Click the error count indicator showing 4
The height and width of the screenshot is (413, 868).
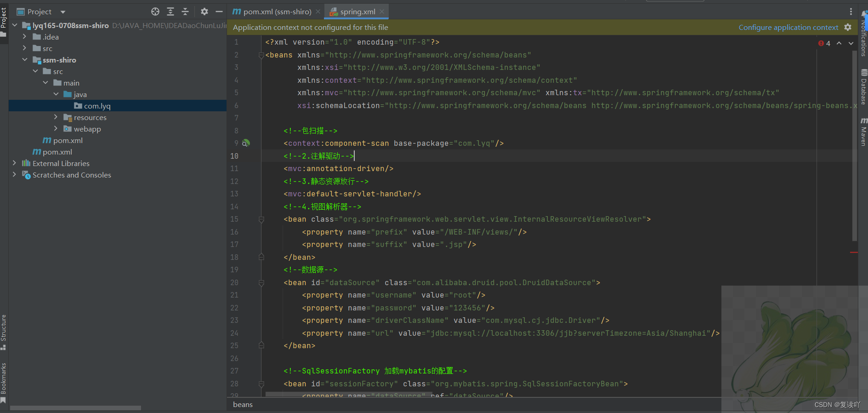(x=825, y=43)
